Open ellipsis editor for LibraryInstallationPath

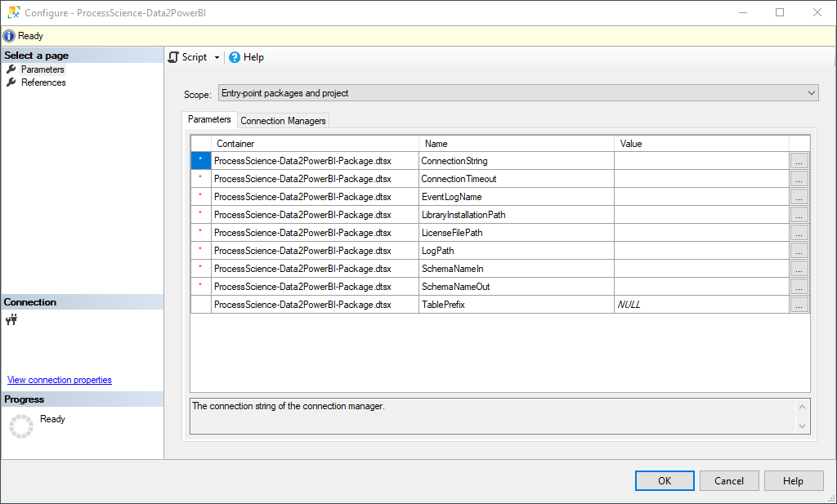799,214
